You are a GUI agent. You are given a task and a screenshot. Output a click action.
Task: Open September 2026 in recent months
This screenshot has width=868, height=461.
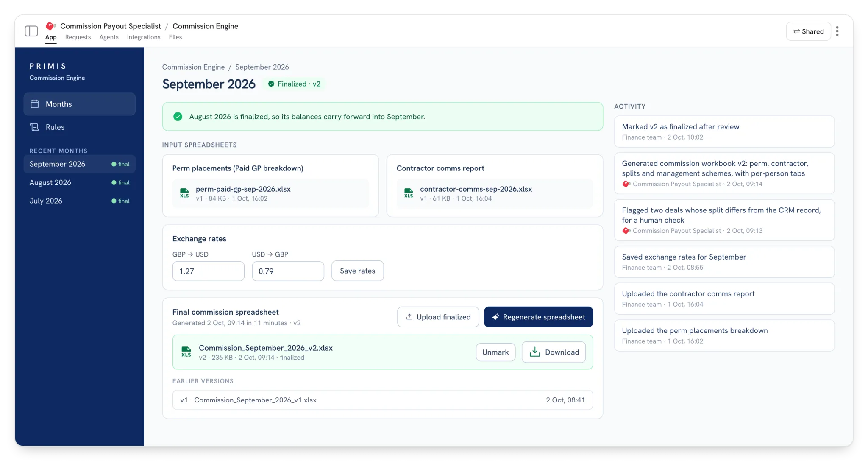point(80,164)
